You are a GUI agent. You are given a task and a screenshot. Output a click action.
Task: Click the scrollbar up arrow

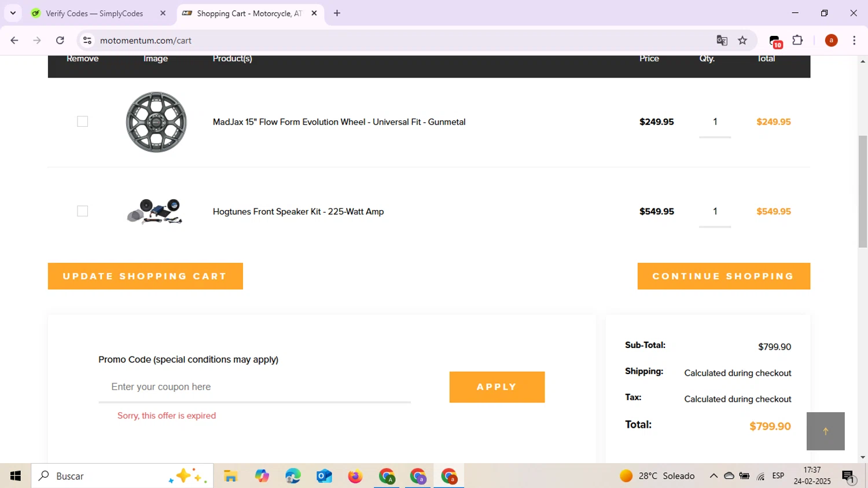click(863, 61)
